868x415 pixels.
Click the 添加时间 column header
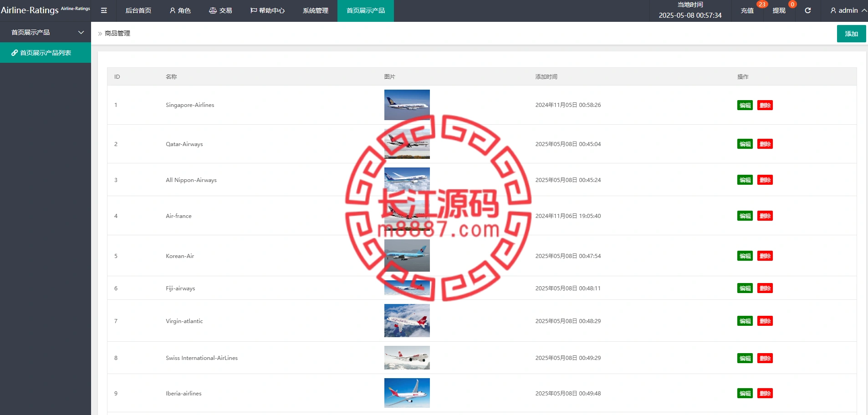(x=546, y=76)
